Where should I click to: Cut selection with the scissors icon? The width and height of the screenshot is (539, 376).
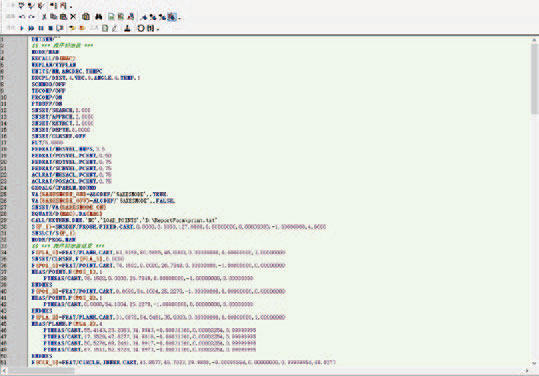44,16
